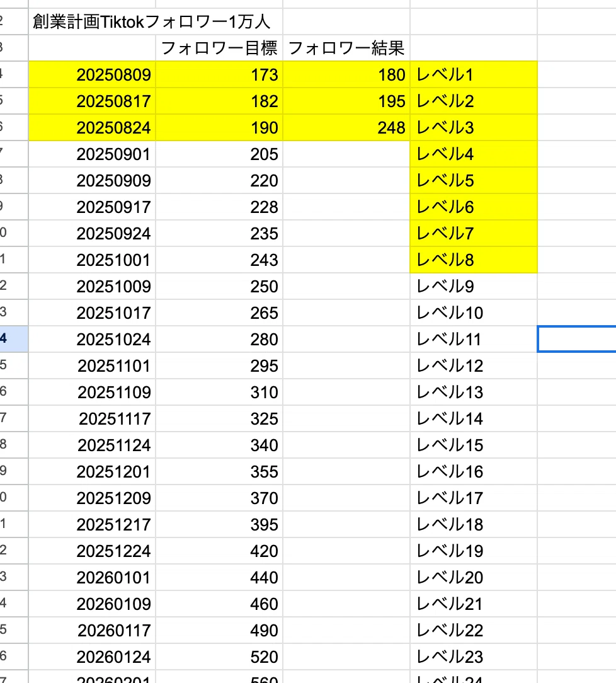This screenshot has height=683, width=616.
Task: Select the レベル1 cell
Action: [474, 74]
